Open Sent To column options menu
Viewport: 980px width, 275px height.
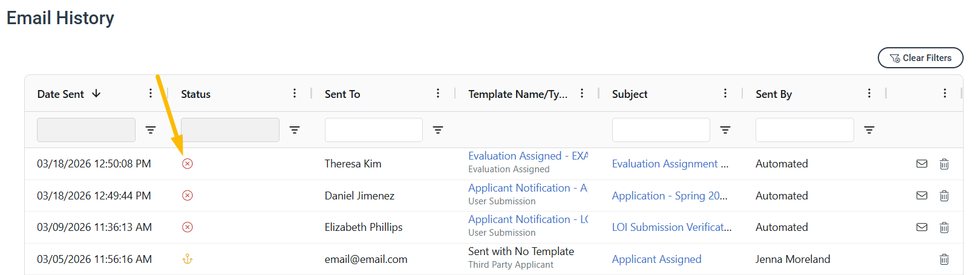438,93
